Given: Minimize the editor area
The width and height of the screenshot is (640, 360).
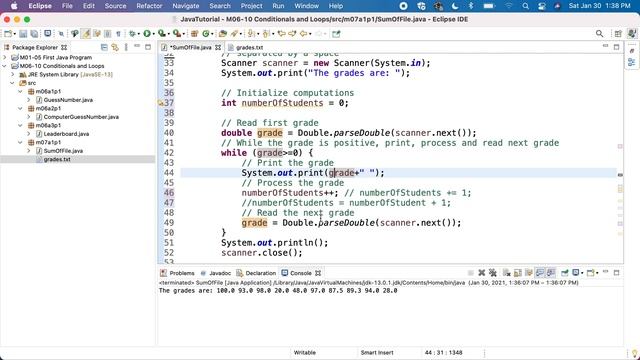Looking at the screenshot, I should pyautogui.click(x=605, y=47).
